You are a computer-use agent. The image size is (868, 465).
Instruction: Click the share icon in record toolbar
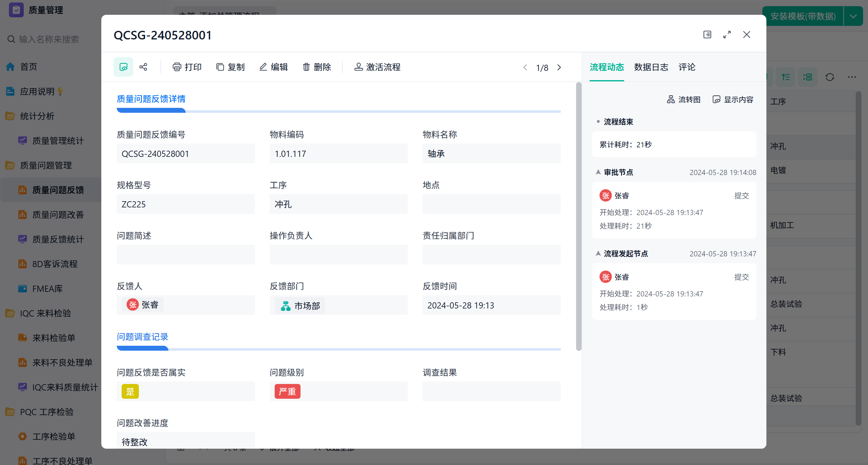click(143, 67)
